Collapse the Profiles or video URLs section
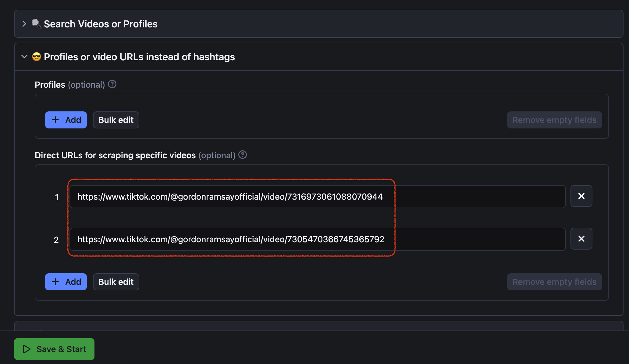Image resolution: width=629 pixels, height=364 pixels. [24, 57]
